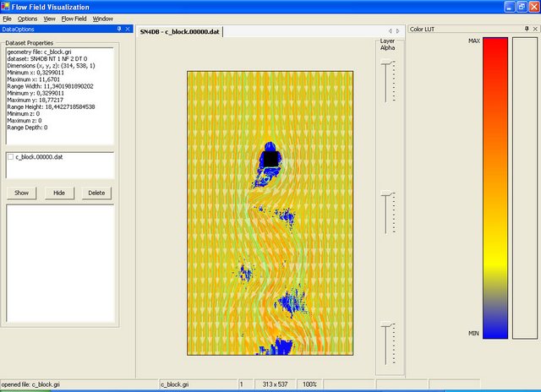
Task: Expand the Window menu
Action: tap(102, 18)
